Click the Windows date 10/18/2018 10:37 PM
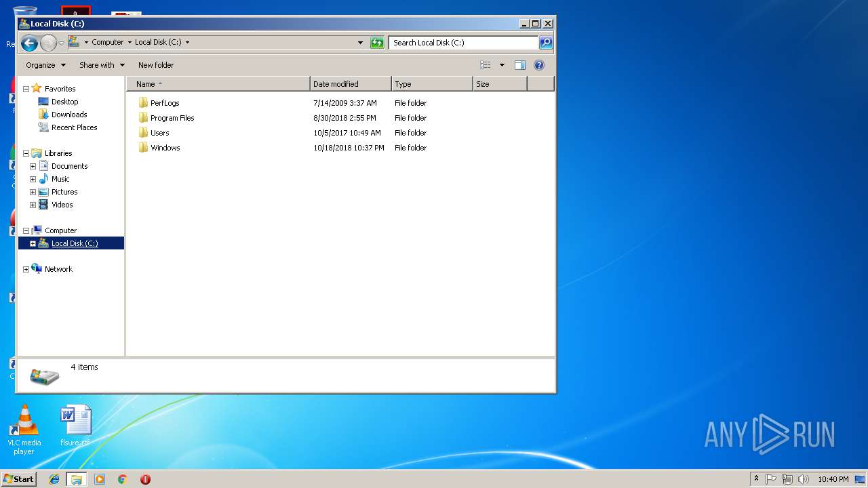Screen dimensions: 868x488 click(349, 148)
